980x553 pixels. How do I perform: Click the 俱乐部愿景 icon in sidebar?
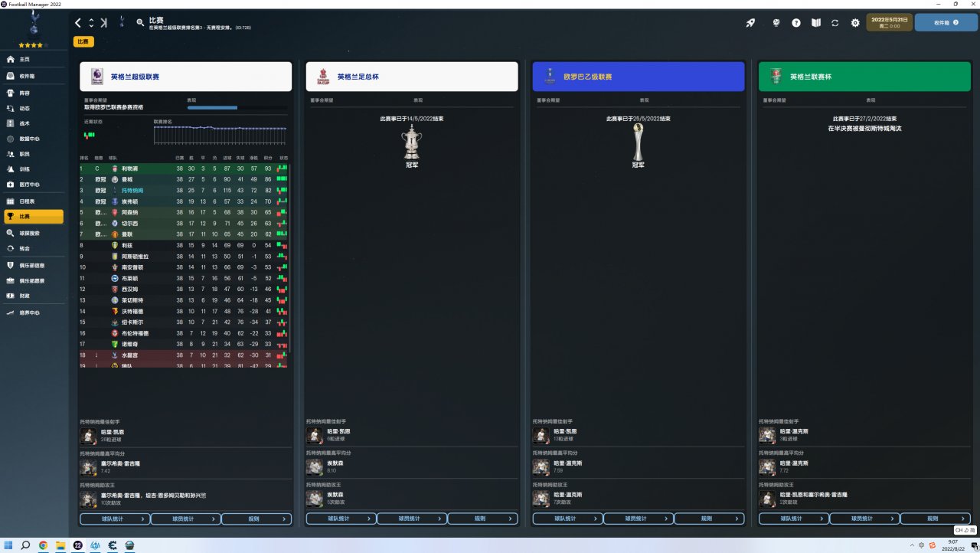tap(11, 280)
